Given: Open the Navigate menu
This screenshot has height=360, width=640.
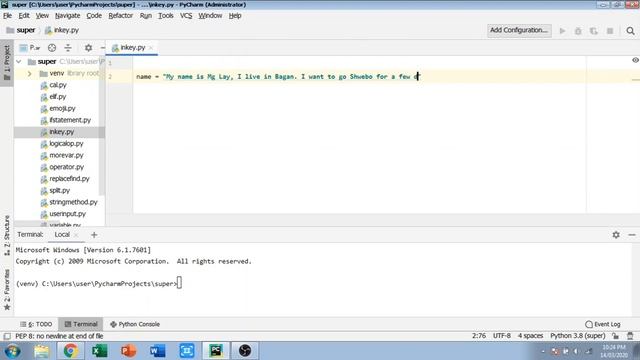Looking at the screenshot, I should point(67,16).
